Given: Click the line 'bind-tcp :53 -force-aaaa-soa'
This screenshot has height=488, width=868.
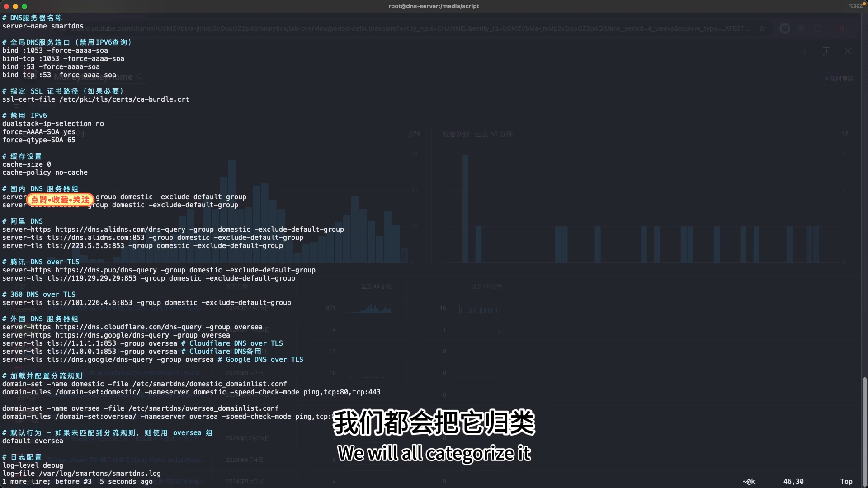Looking at the screenshot, I should [59, 75].
